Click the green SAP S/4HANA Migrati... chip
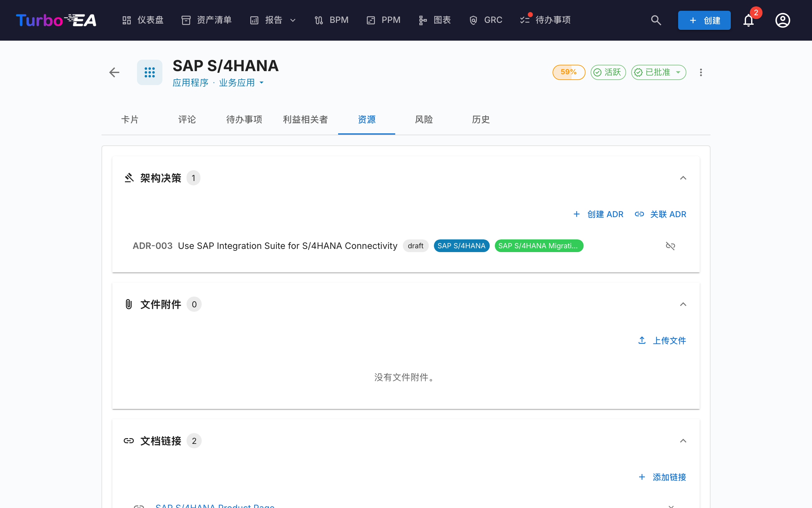Viewport: 812px width, 508px height. point(539,246)
